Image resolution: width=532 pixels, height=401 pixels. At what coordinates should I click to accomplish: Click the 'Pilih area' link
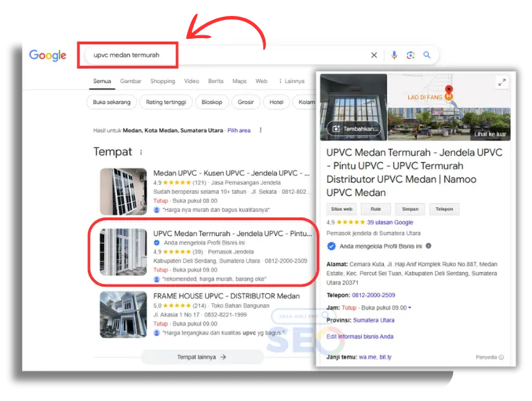[x=239, y=131]
